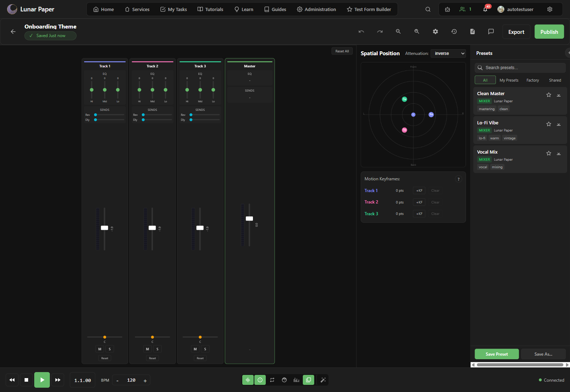This screenshot has height=392, width=570.
Task: Favorite the Vocal Mix preset star
Action: pyautogui.click(x=549, y=153)
